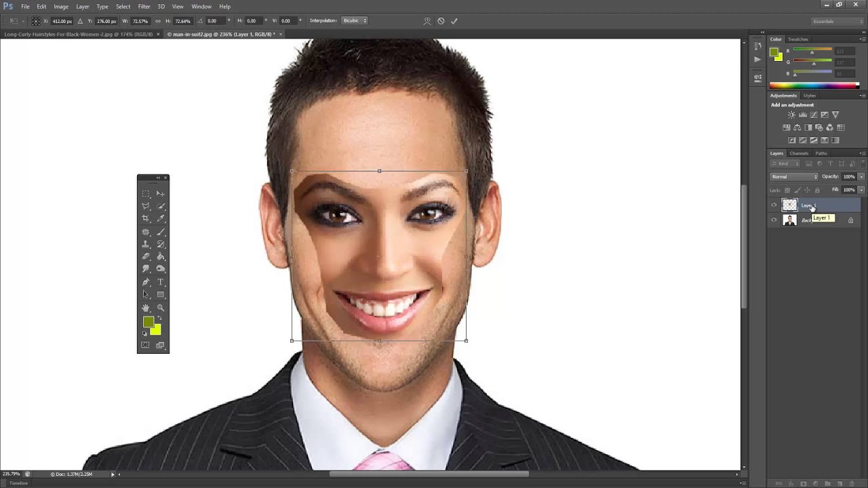Commit the transform with checkmark
868x488 pixels.
click(x=454, y=21)
